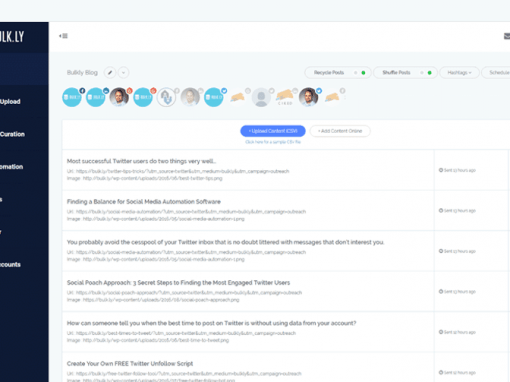Image resolution: width=510 pixels, height=382 pixels.
Task: Select the first man's photo account avatar
Action: pyautogui.click(x=119, y=97)
